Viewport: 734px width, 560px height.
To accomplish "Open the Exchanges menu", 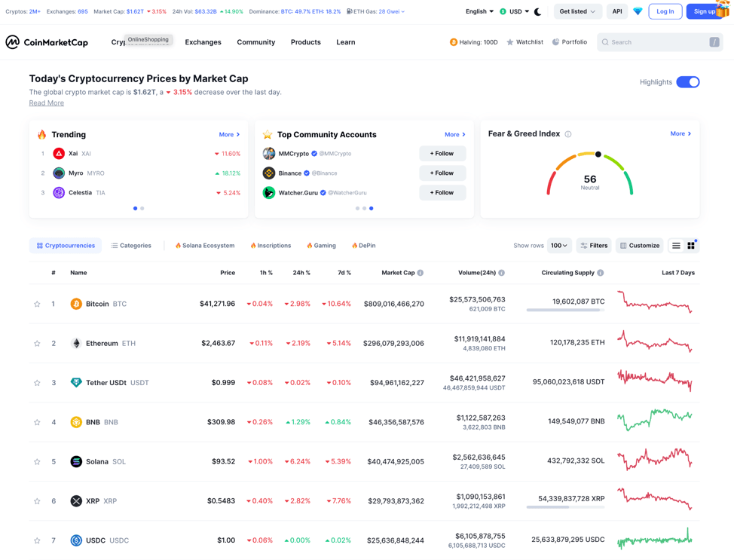I will coord(203,42).
